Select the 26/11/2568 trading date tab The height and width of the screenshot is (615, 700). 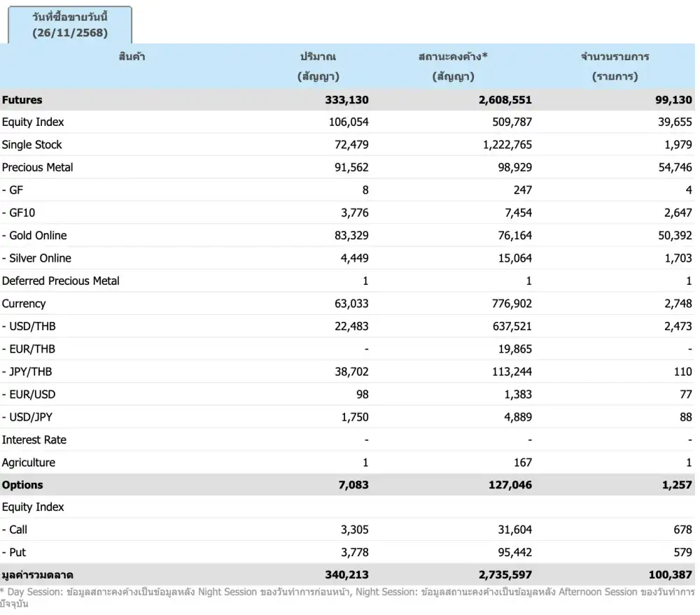pyautogui.click(x=70, y=24)
